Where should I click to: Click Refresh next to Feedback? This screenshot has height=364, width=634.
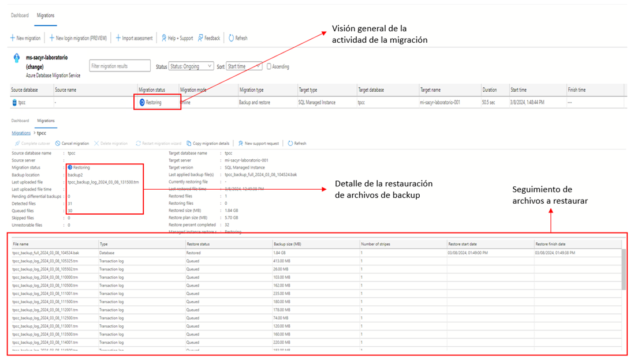[x=238, y=38]
